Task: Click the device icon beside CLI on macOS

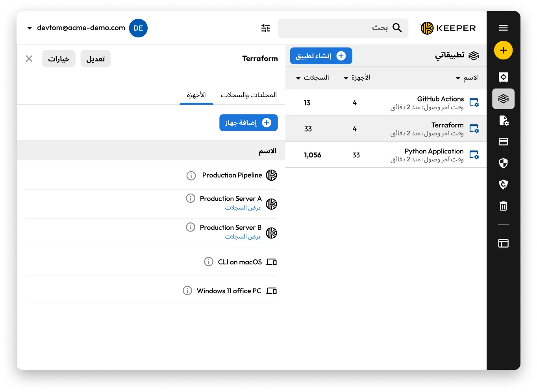Action: pos(272,262)
